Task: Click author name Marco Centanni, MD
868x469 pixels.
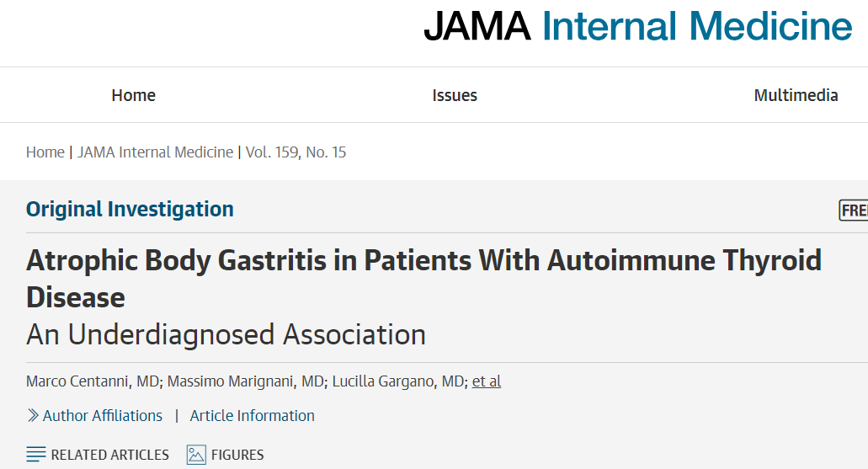Action: pos(93,381)
